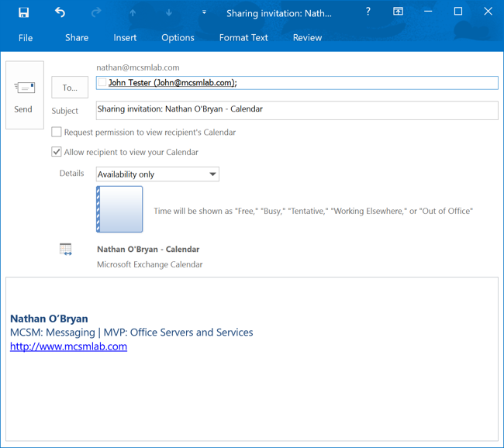Enable Request permission to view recipient's Calendar

click(57, 132)
